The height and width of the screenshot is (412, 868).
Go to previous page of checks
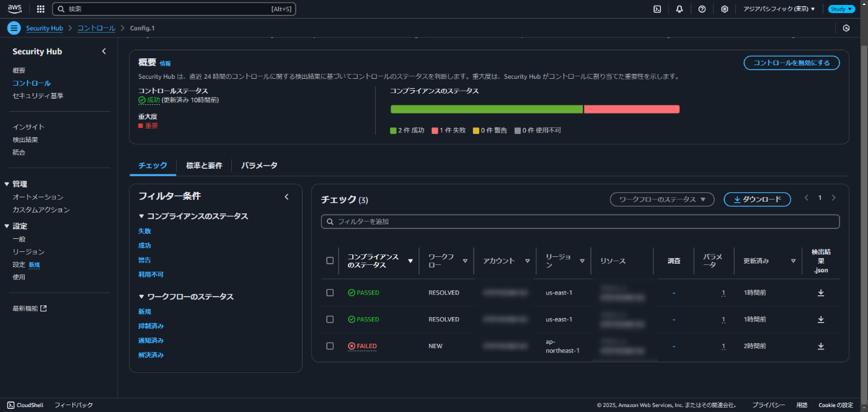tap(806, 198)
